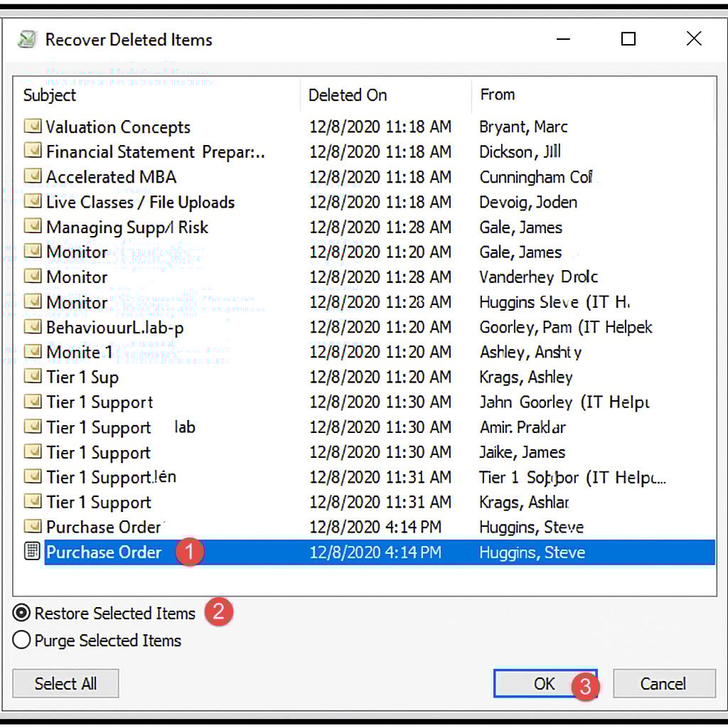Select Tier 1 Support.lén item
Screen dimensions: 728x728
click(111, 477)
